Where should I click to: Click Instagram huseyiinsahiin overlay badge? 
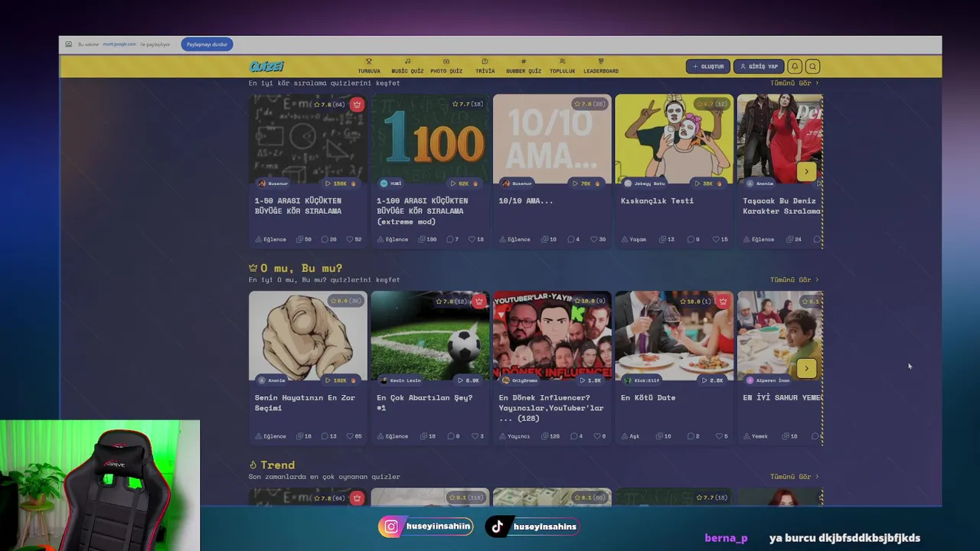pyautogui.click(x=426, y=527)
